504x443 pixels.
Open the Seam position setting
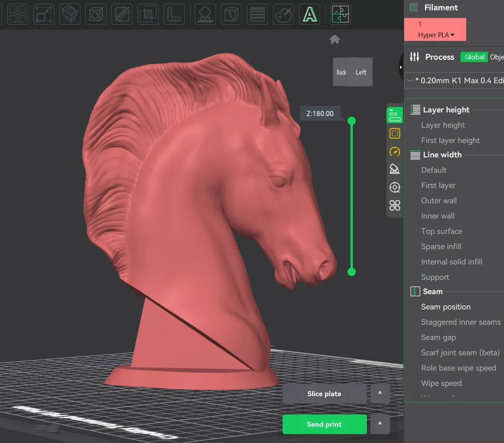[x=446, y=307]
